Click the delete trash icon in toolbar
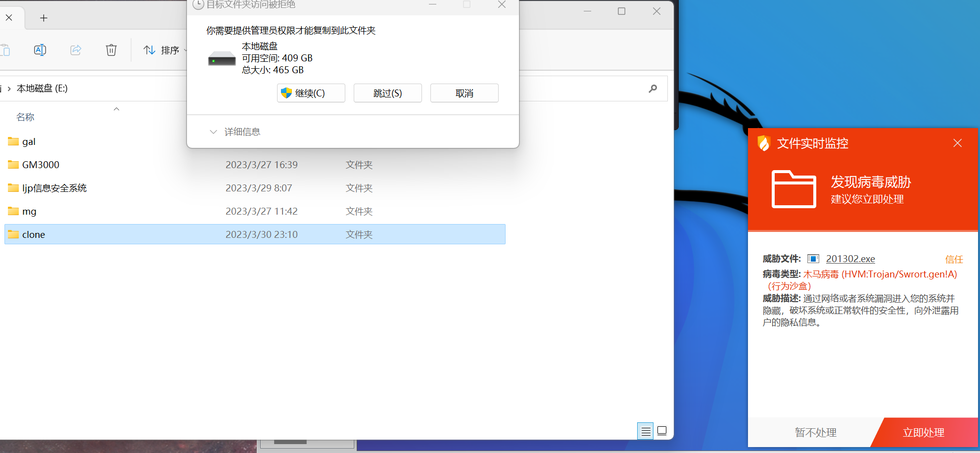 coord(111,50)
